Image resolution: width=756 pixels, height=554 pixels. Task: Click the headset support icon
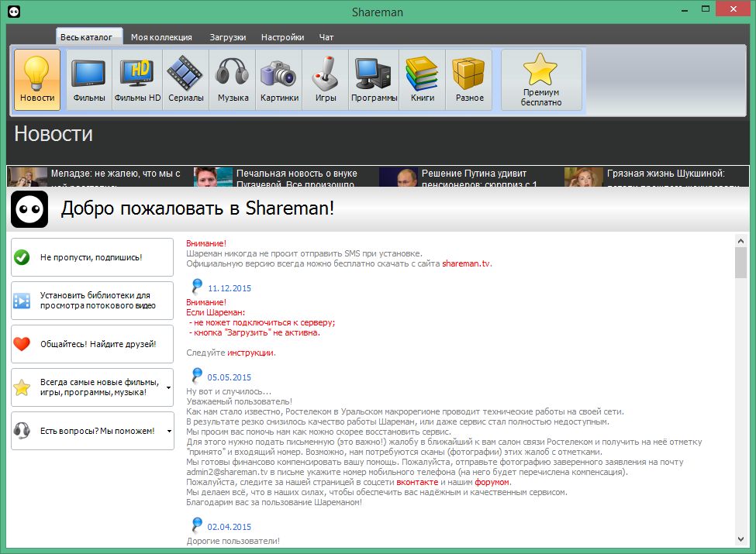click(22, 431)
